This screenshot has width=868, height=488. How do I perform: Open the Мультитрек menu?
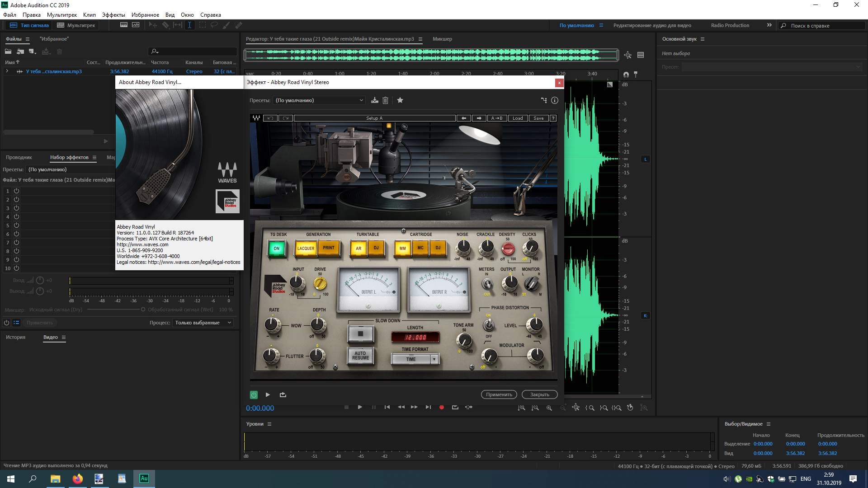(62, 15)
